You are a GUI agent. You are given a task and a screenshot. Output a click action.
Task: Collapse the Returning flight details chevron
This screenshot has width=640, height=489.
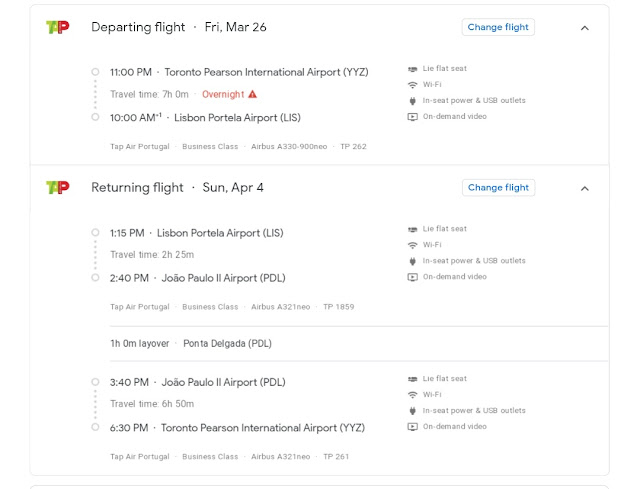click(x=585, y=188)
